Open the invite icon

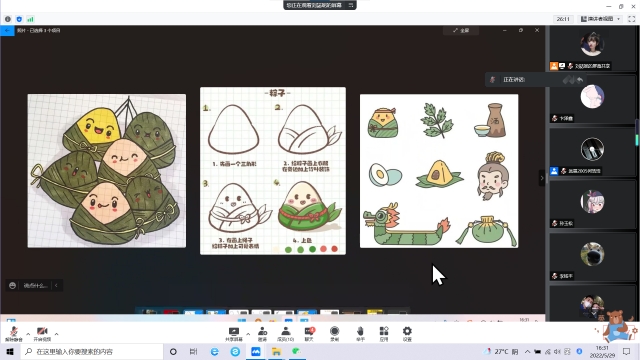(262, 334)
